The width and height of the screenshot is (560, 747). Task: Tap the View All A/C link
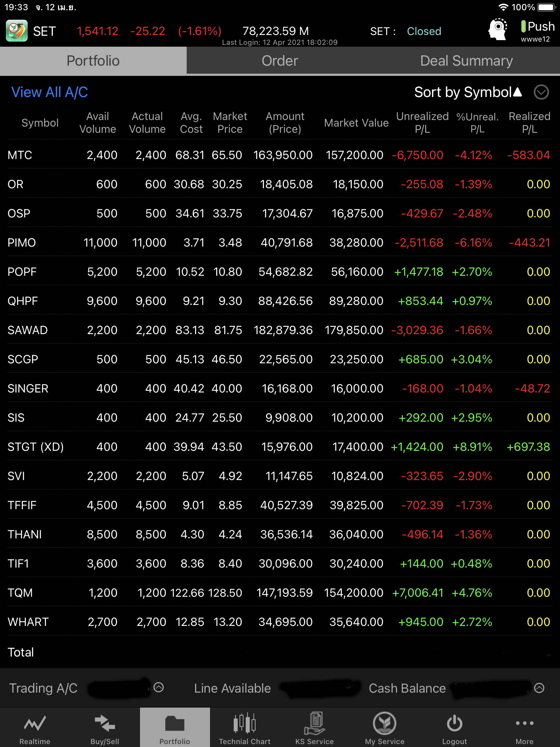(x=50, y=92)
